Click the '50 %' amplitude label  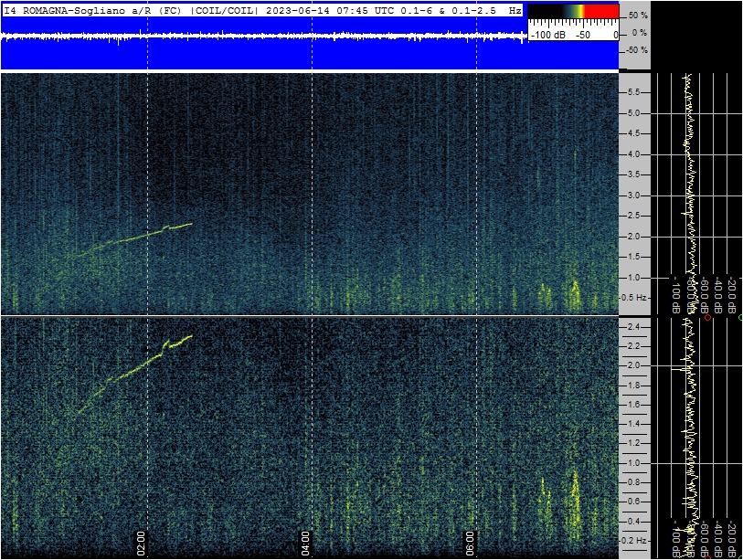(x=637, y=16)
